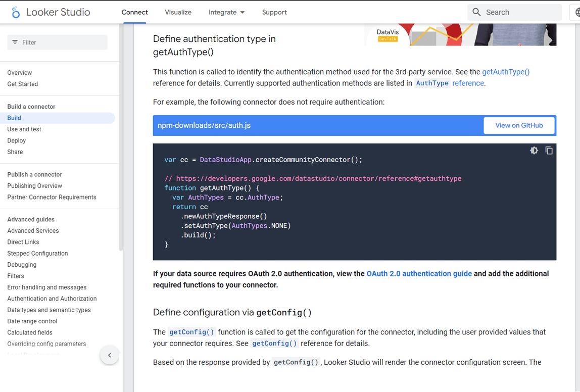Copy code sample with clipboard icon
The height and width of the screenshot is (392, 580).
point(549,151)
